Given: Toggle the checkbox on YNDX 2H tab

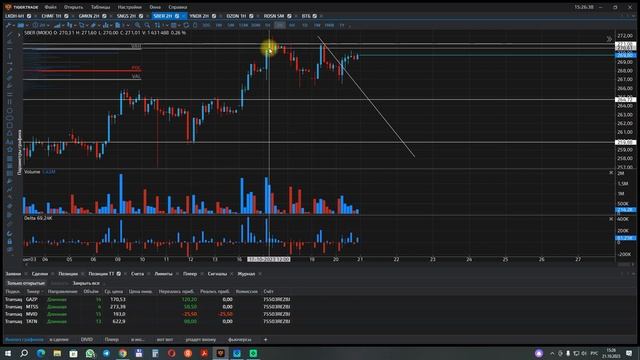Looking at the screenshot, I should coord(214,16).
